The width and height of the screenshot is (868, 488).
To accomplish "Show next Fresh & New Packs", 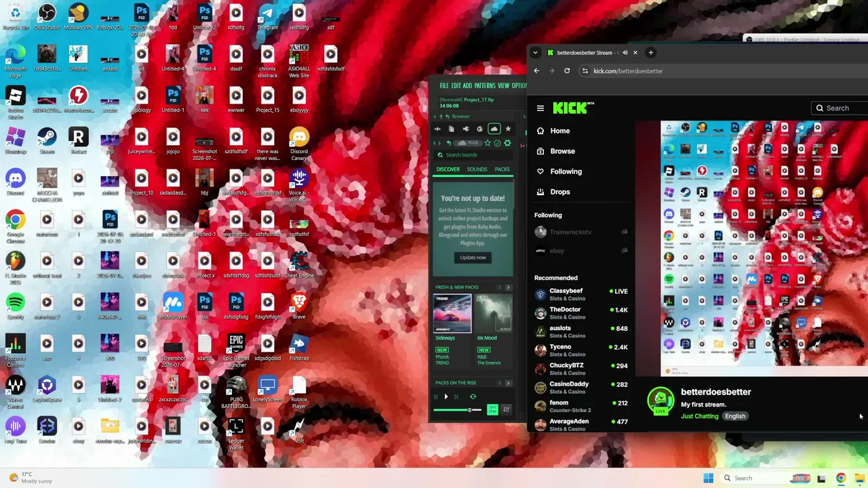I will click(508, 287).
